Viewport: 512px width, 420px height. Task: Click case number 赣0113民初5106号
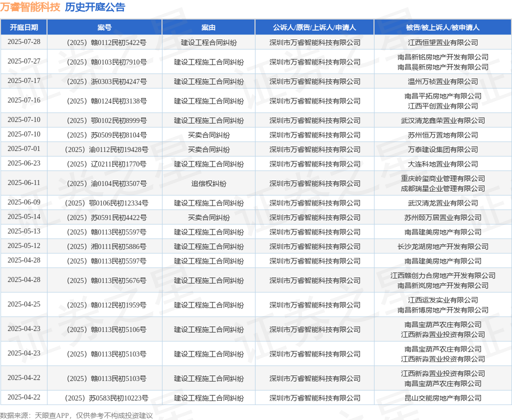click(106, 329)
